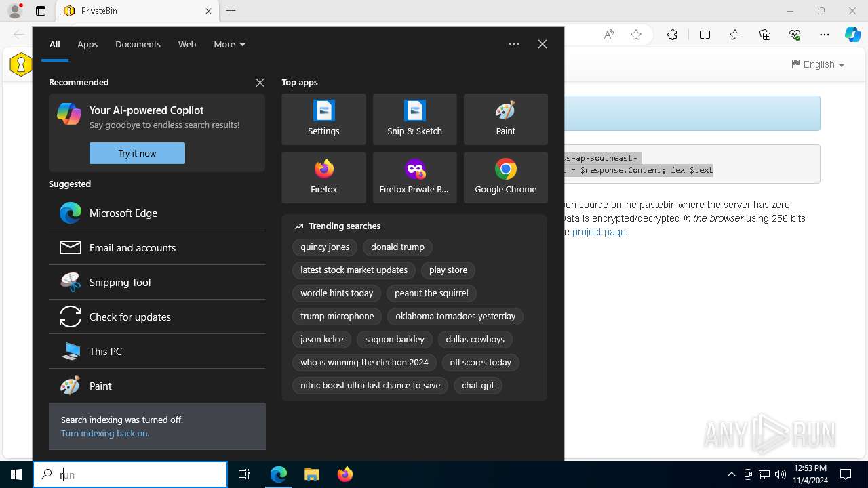
Task: Open Task View on the taskbar
Action: [244, 474]
